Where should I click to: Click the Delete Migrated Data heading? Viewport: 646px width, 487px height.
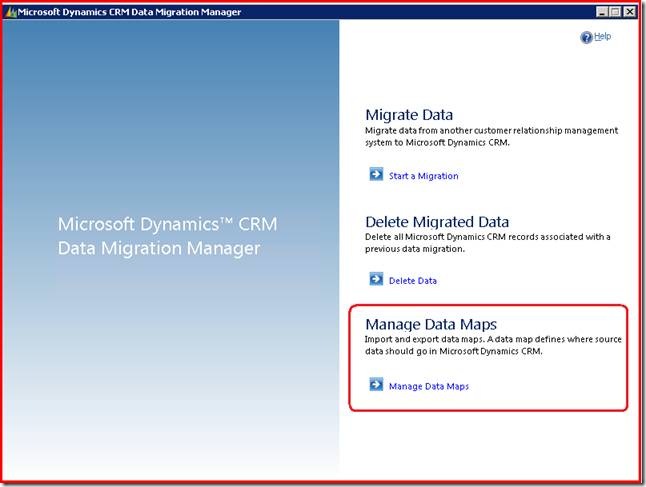click(x=437, y=221)
